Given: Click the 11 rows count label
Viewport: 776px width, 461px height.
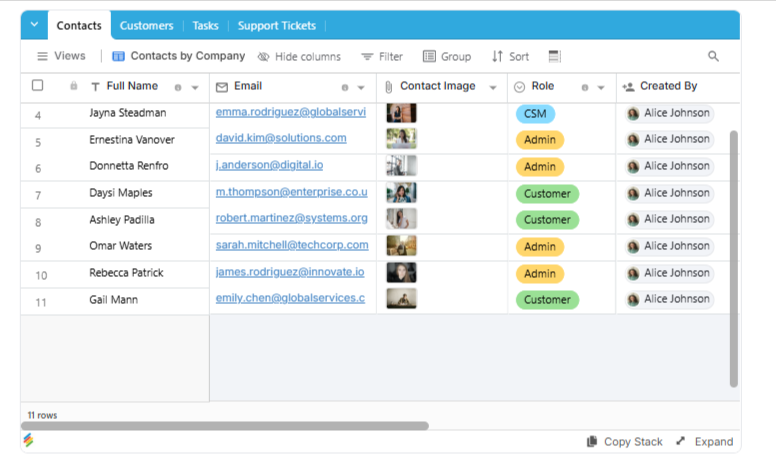Looking at the screenshot, I should pyautogui.click(x=42, y=415).
